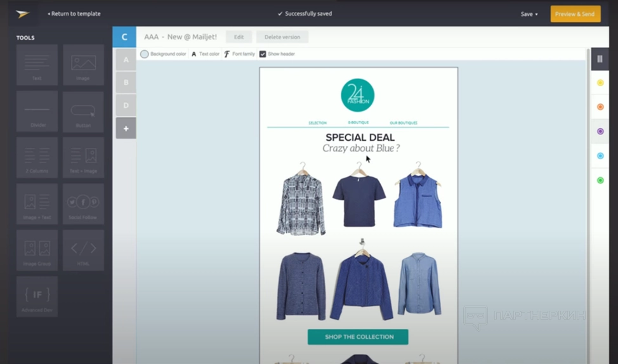Select the Text block tool

(37, 65)
